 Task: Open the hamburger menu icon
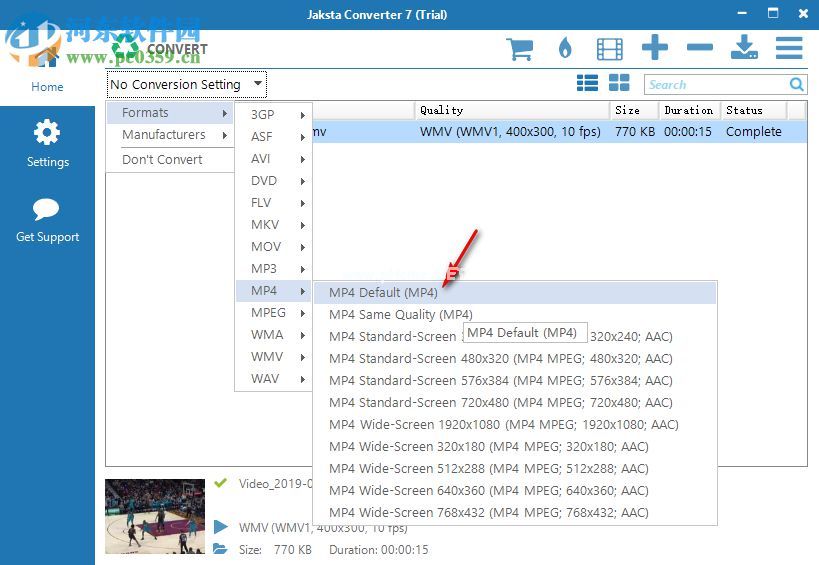789,48
